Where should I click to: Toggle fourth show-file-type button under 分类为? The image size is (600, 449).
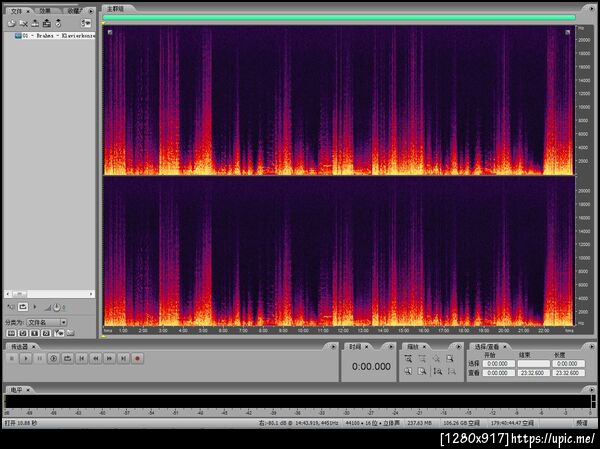pyautogui.click(x=46, y=333)
